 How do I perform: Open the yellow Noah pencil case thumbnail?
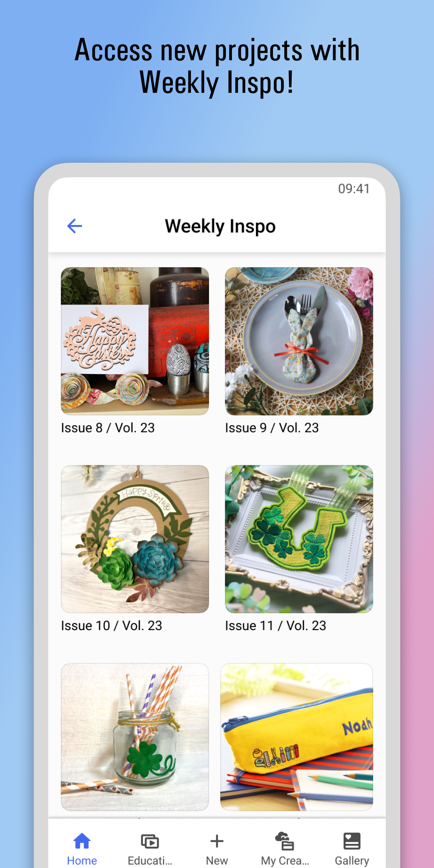297,737
